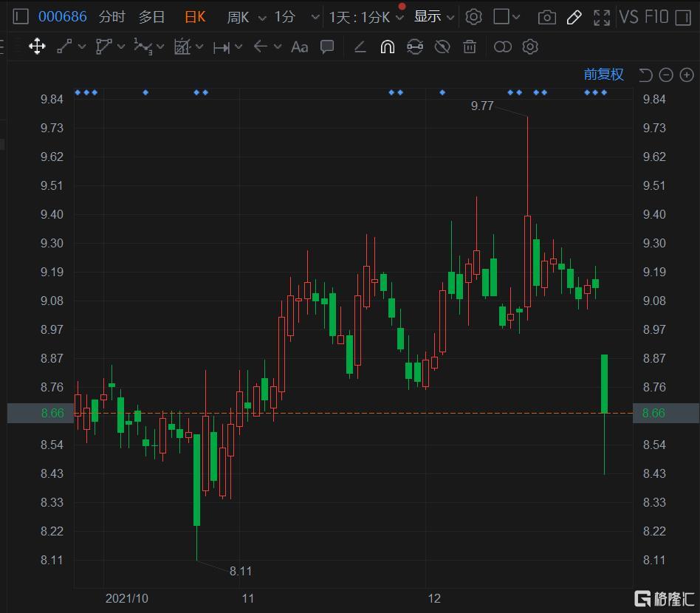Click the 9.77 high price label
700x613 pixels.
[482, 106]
